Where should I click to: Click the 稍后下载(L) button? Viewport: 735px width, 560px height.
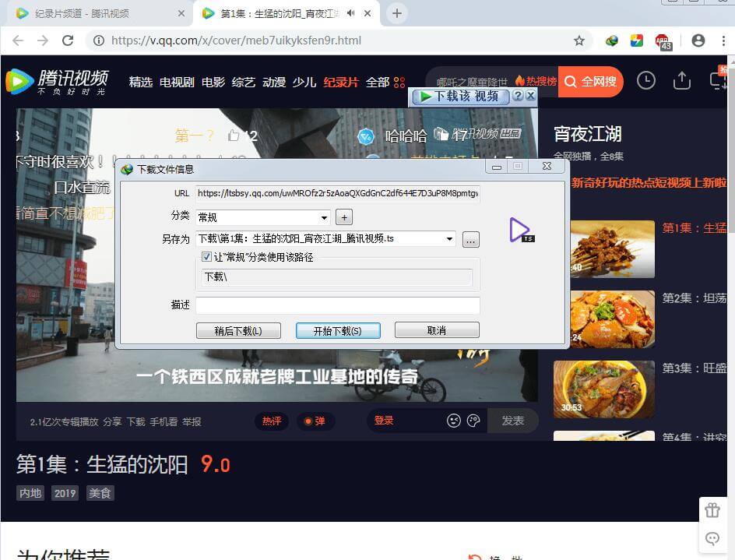(237, 330)
